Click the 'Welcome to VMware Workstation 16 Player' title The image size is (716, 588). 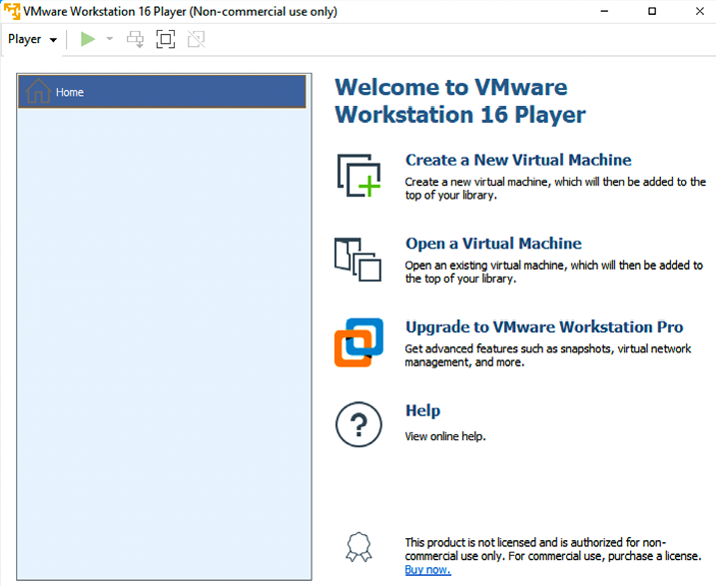[460, 101]
